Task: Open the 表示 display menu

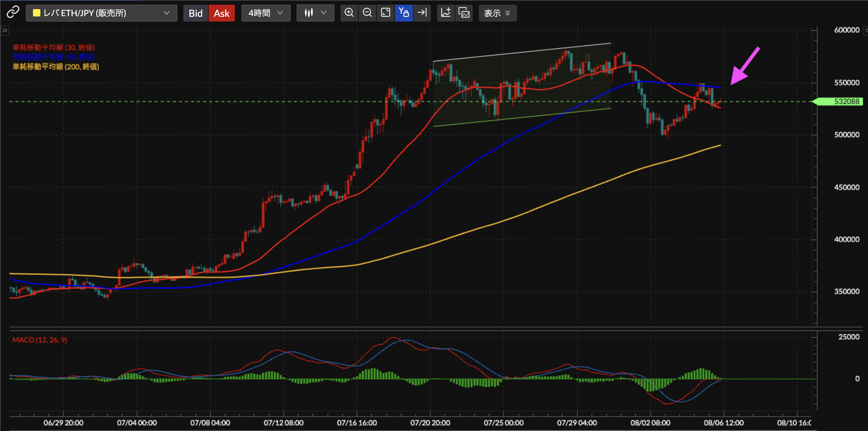Action: point(497,13)
